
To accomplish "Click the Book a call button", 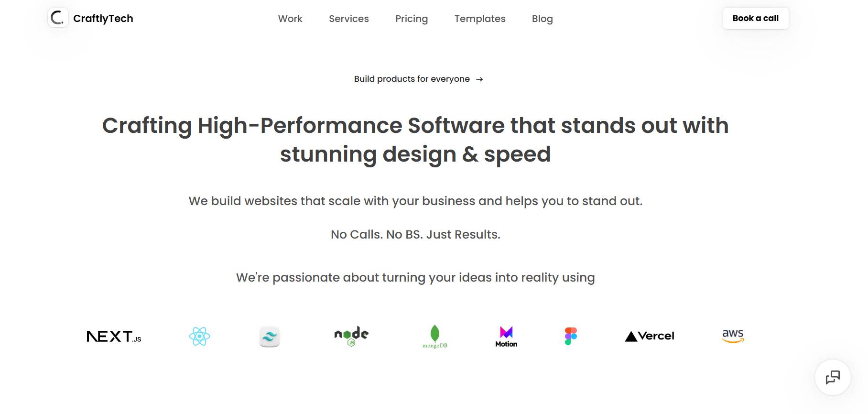I will pyautogui.click(x=756, y=18).
